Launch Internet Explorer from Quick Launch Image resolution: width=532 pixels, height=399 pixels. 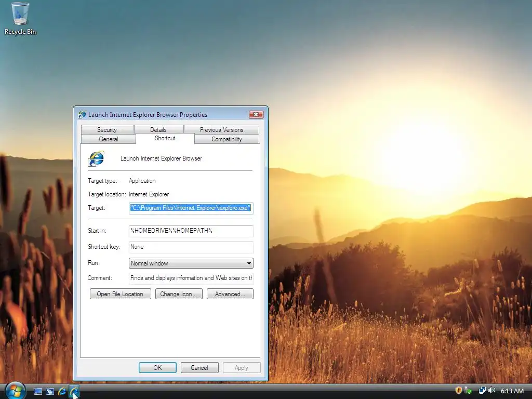[x=62, y=391]
